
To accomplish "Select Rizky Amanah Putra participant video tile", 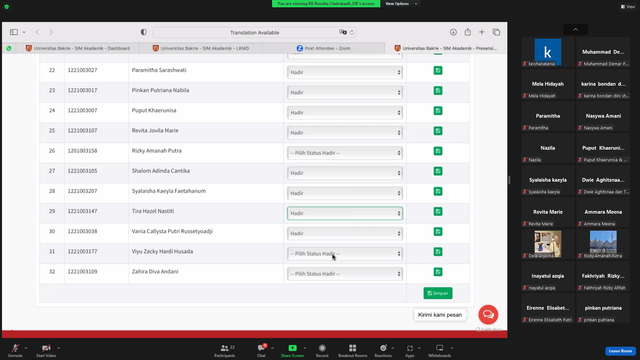I will (x=603, y=244).
